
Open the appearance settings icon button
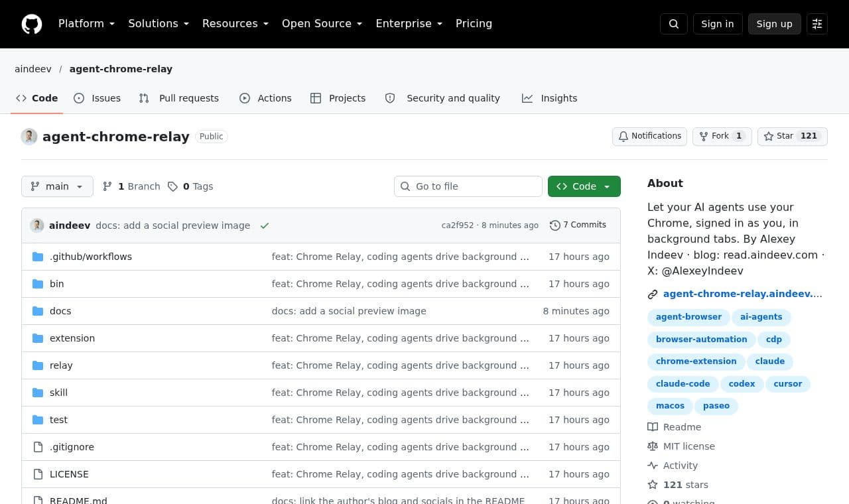tap(817, 24)
